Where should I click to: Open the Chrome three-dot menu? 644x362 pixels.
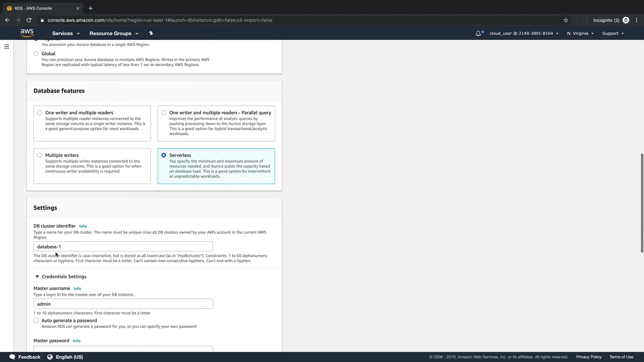coord(637,20)
